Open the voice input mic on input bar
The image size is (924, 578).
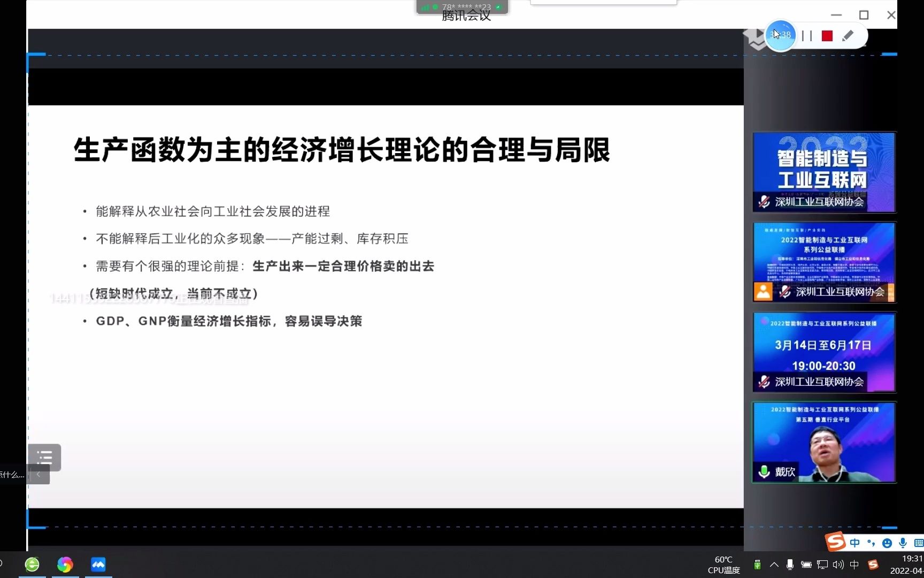pos(903,542)
